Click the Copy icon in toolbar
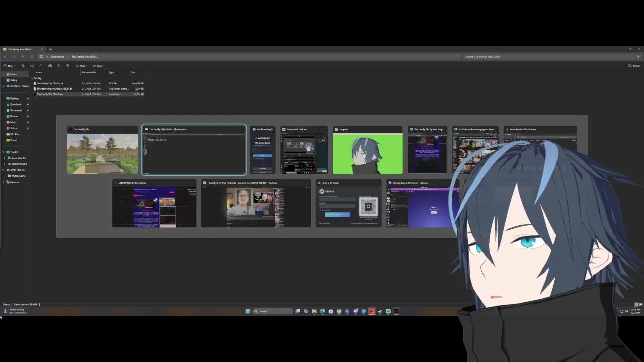Viewport: 644px width, 362px height. pyautogui.click(x=32, y=66)
